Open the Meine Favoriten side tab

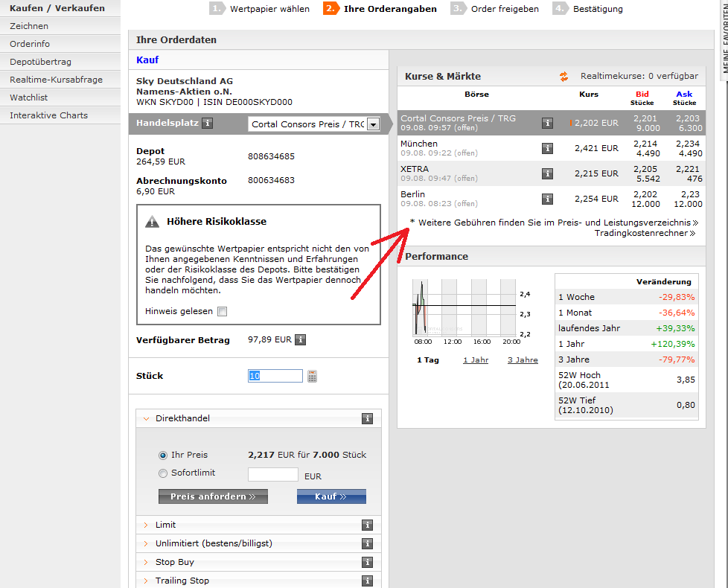pyautogui.click(x=724, y=39)
